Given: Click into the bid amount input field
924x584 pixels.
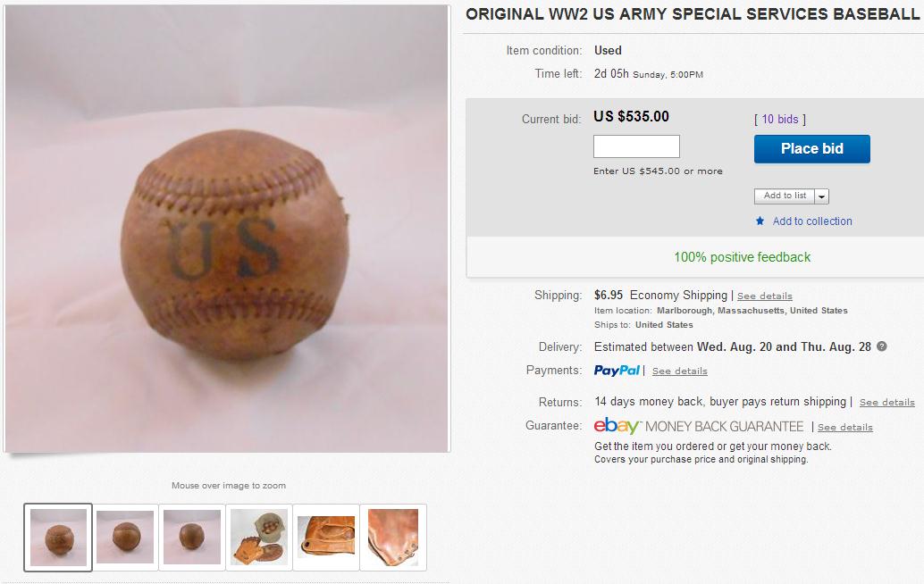Looking at the screenshot, I should pyautogui.click(x=636, y=146).
